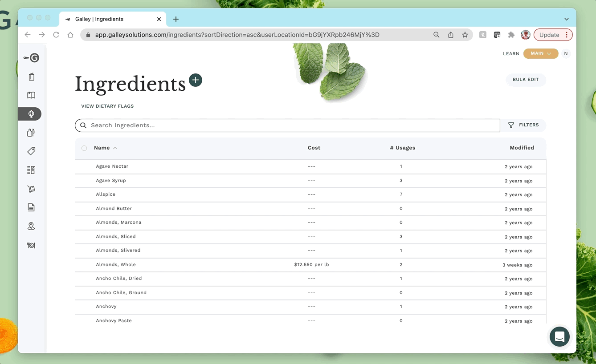Click the first gray extension icon
The width and height of the screenshot is (596, 364).
(x=483, y=35)
